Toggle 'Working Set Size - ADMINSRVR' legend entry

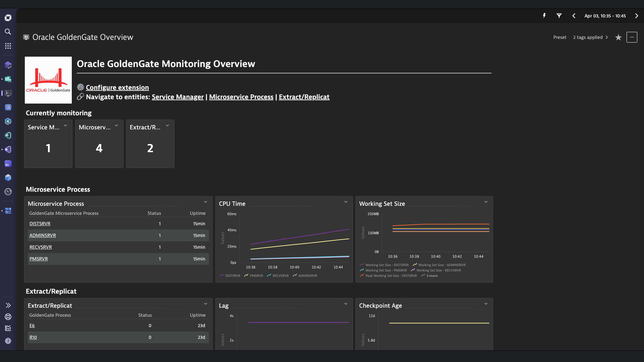pos(439,265)
